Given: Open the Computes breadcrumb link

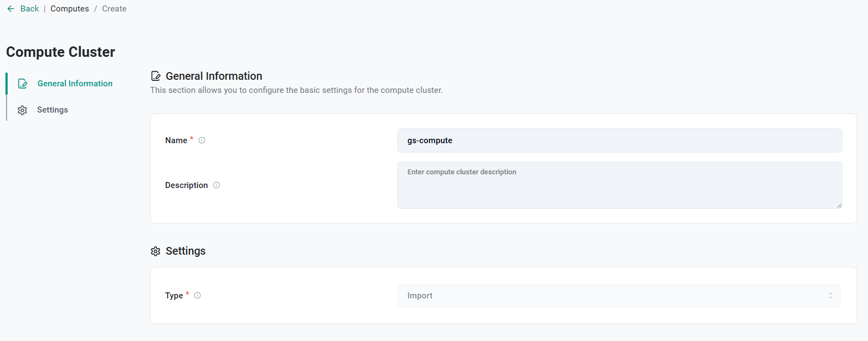Looking at the screenshot, I should (69, 9).
